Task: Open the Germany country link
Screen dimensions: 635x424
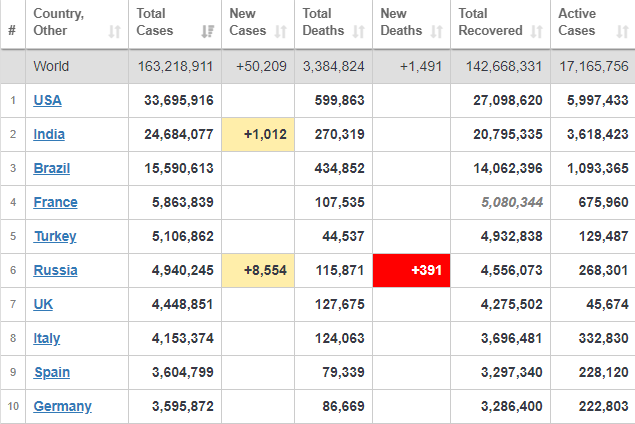Action: click(x=62, y=406)
